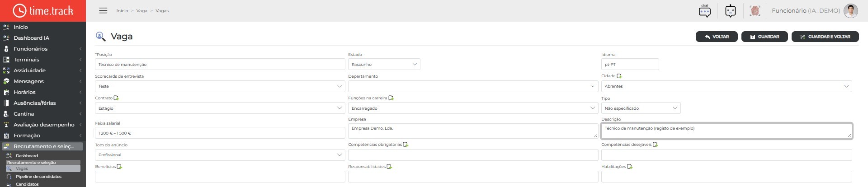Click the add icon next to Contrato

pyautogui.click(x=116, y=98)
